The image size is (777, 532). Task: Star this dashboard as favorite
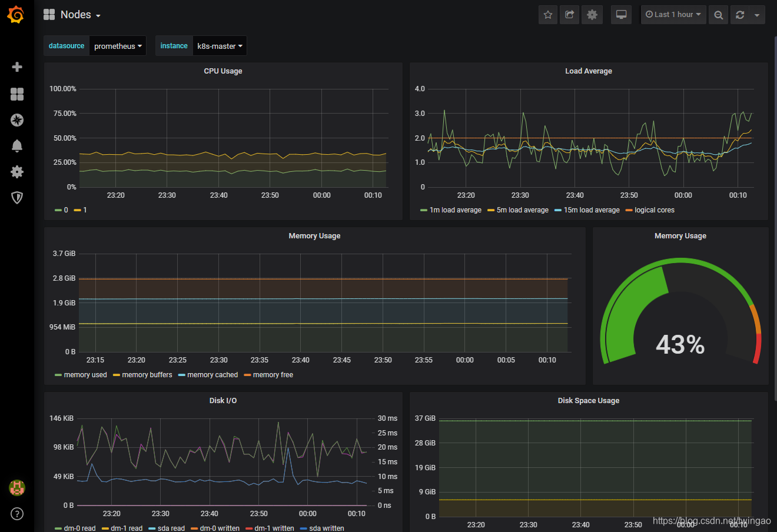pyautogui.click(x=548, y=15)
